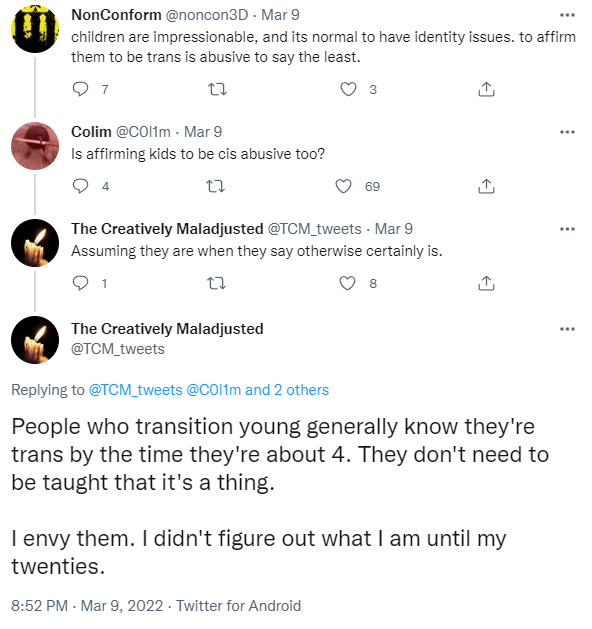The height and width of the screenshot is (629, 592).
Task: Open Colim's profile picture
Action: pos(35,146)
